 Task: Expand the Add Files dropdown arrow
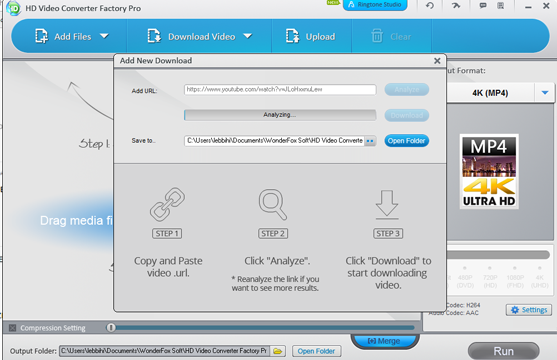pyautogui.click(x=104, y=36)
